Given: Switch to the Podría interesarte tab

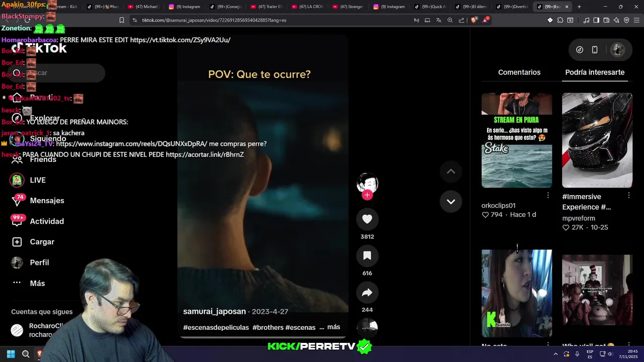Looking at the screenshot, I should 595,72.
